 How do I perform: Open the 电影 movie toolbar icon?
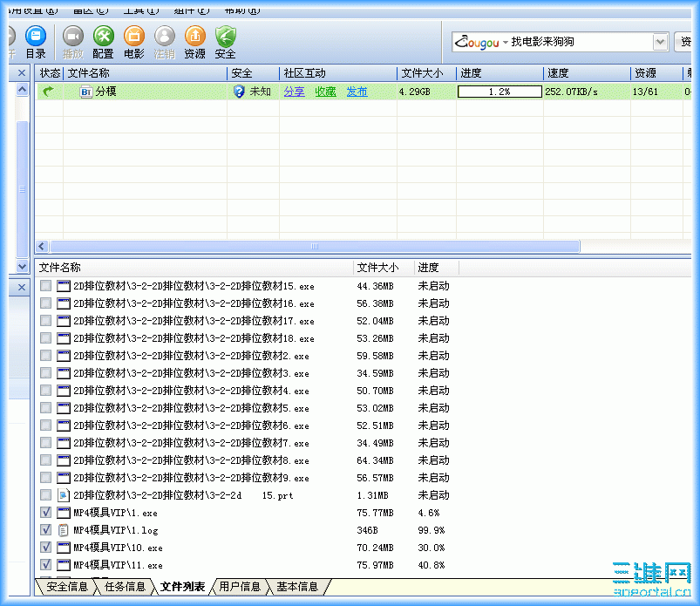134,43
